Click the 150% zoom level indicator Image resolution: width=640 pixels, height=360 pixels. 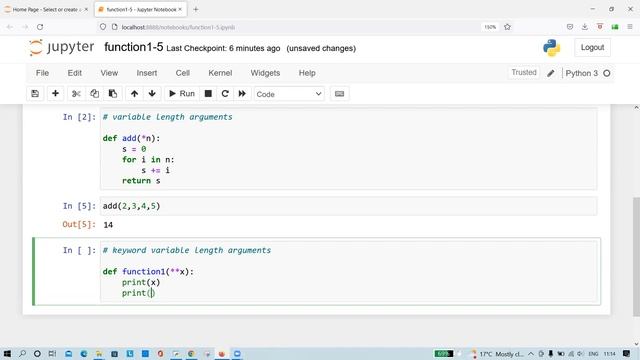tap(490, 27)
